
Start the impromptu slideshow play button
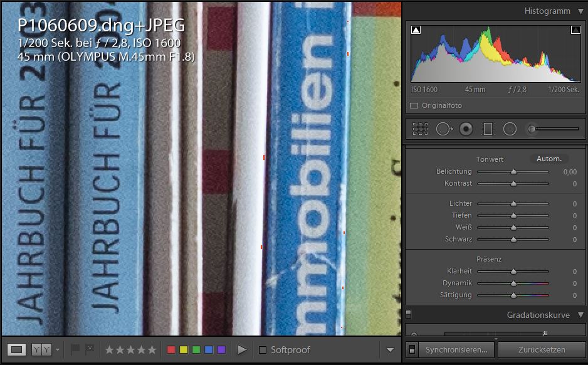tap(242, 350)
